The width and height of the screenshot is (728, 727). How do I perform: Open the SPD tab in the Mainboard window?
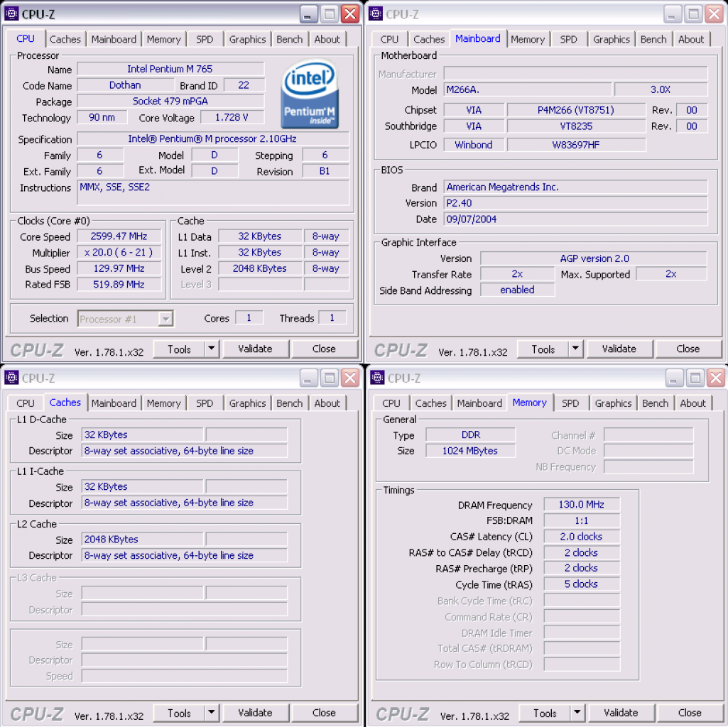(569, 40)
